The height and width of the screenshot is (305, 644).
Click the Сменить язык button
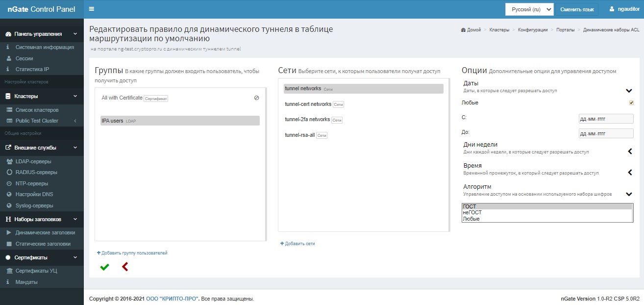click(577, 9)
